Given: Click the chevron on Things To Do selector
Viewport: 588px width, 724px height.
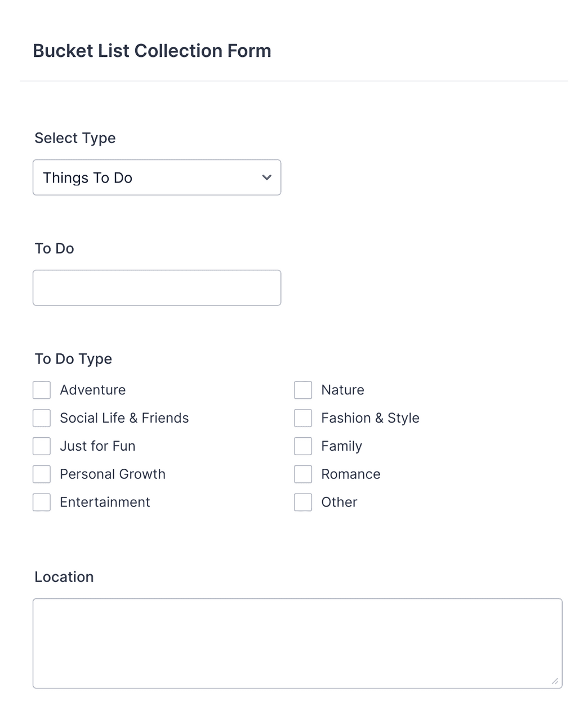Looking at the screenshot, I should tap(266, 177).
